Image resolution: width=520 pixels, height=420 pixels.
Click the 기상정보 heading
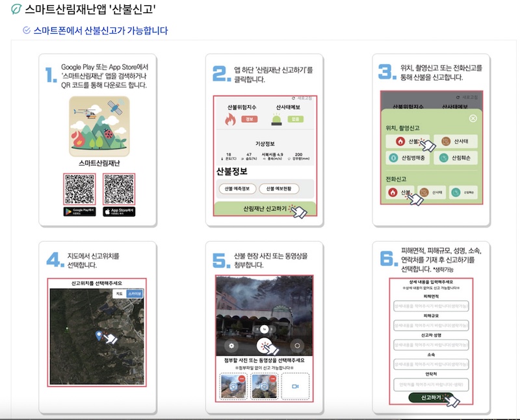click(265, 144)
